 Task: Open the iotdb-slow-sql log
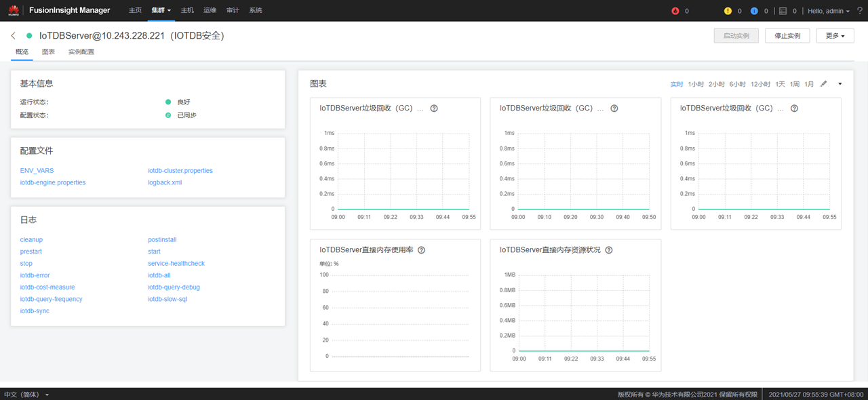[x=167, y=300]
